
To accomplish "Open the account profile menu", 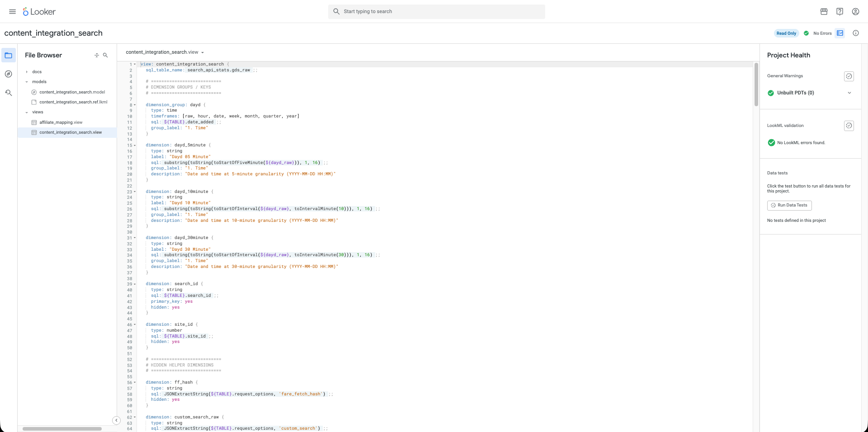I will pos(855,11).
